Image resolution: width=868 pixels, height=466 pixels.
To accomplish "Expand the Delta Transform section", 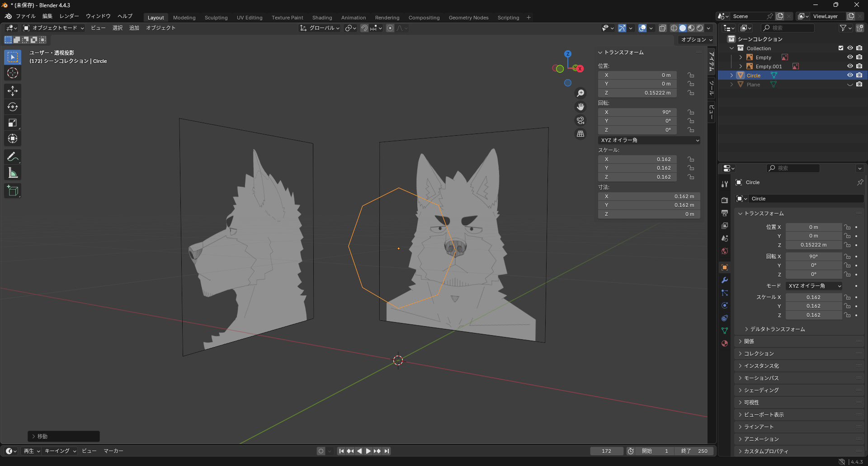I will [777, 329].
